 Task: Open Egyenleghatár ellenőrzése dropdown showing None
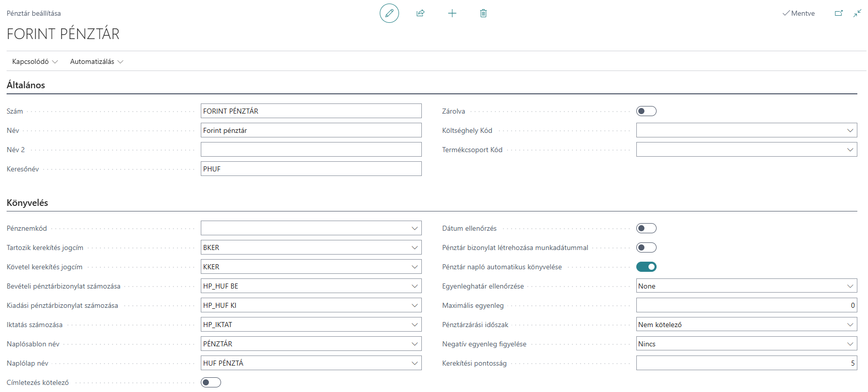pyautogui.click(x=746, y=286)
